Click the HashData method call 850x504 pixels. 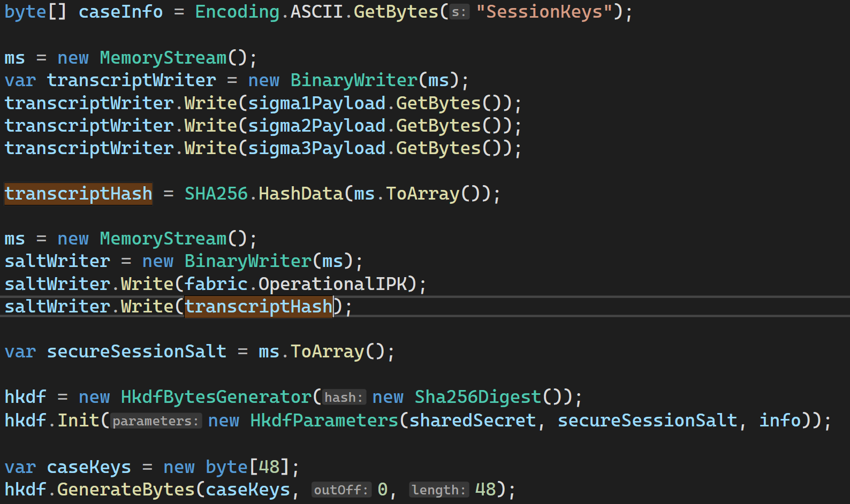(300, 194)
